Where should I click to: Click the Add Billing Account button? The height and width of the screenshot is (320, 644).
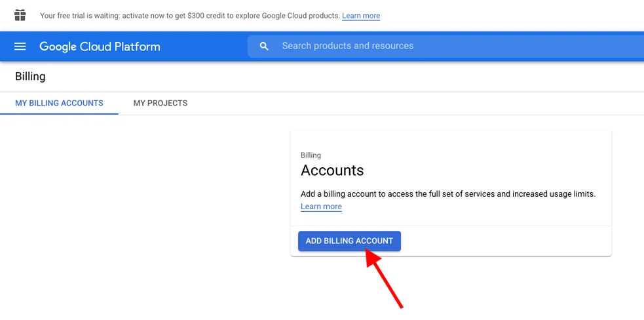tap(350, 241)
